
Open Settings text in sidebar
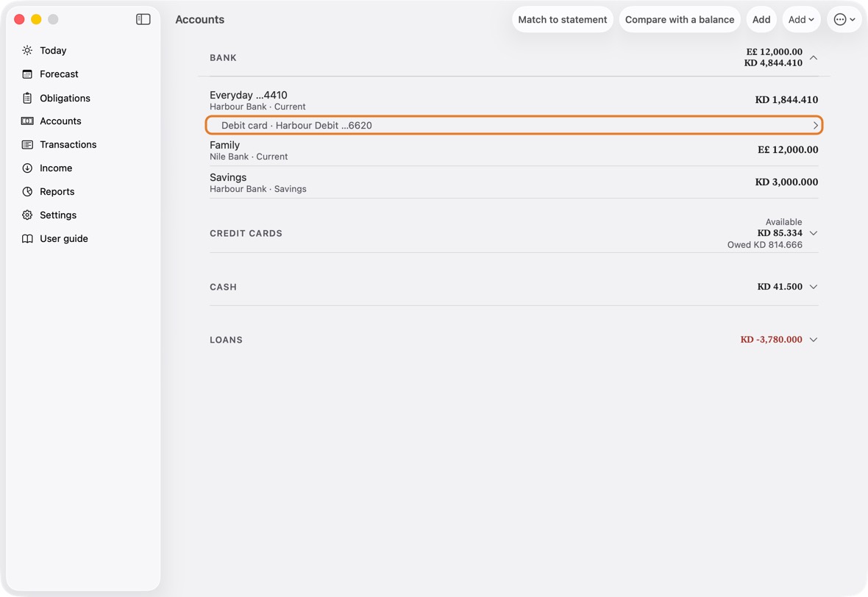point(58,215)
